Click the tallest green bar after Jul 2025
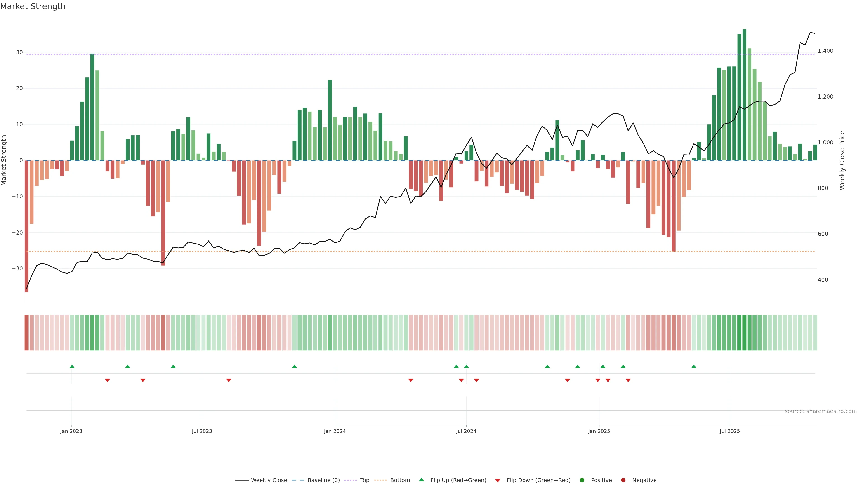868x488 pixels. (x=744, y=94)
